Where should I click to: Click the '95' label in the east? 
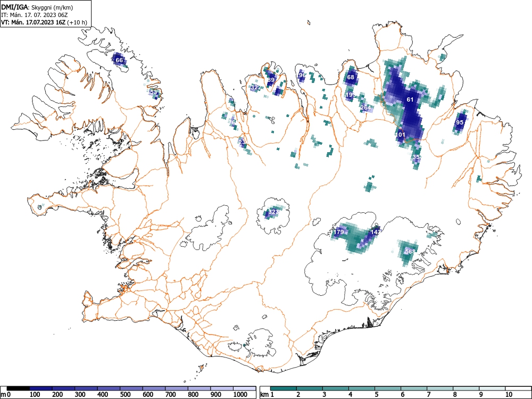pyautogui.click(x=460, y=122)
